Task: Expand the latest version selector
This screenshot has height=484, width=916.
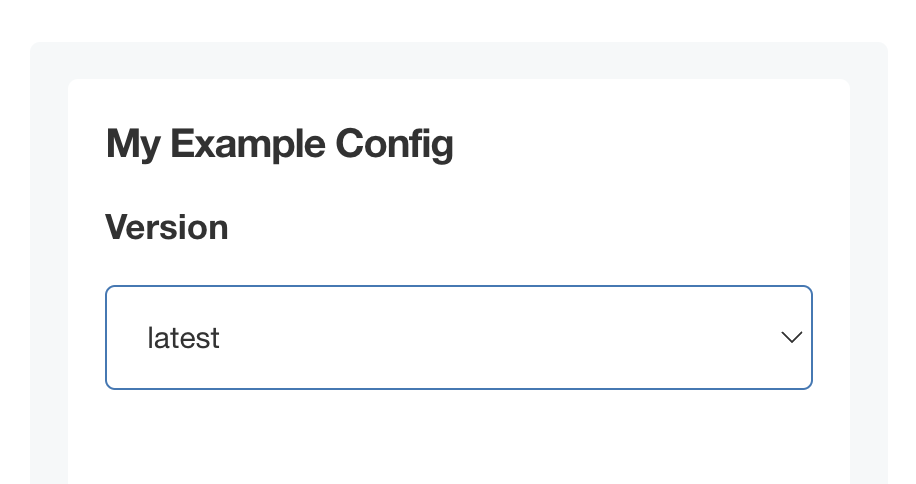Action: [458, 338]
